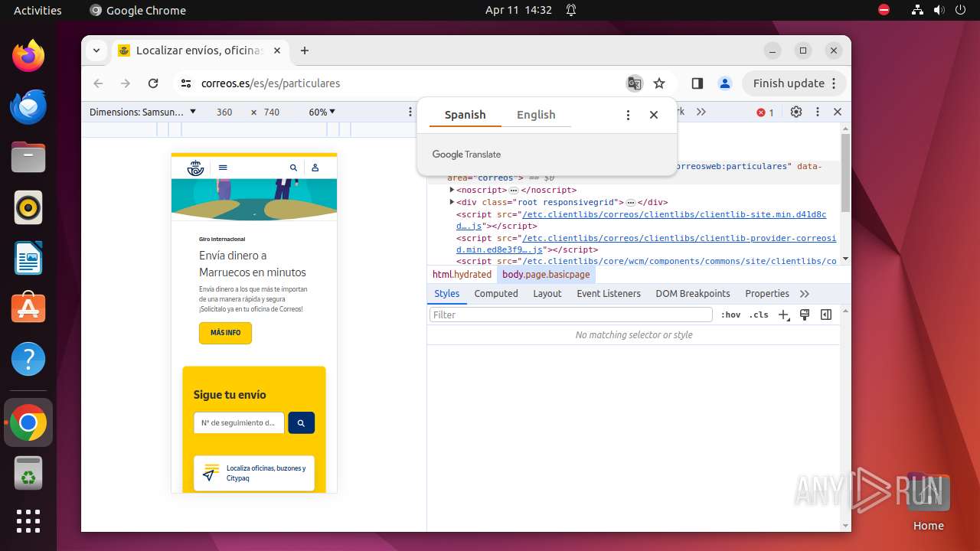The width and height of the screenshot is (980, 551).
Task: Show more Styles sidebar tabs
Action: (x=805, y=294)
